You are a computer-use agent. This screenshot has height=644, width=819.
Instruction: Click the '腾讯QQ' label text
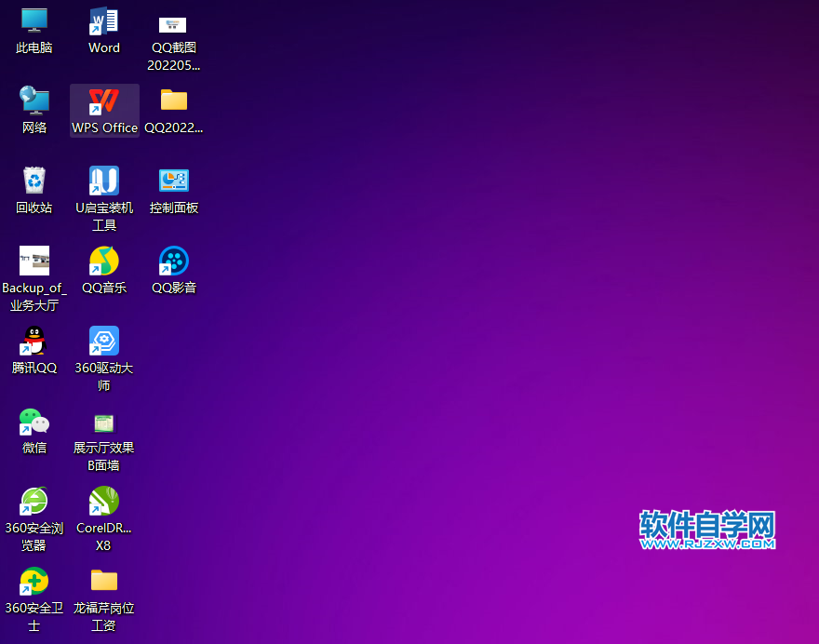tap(34, 368)
